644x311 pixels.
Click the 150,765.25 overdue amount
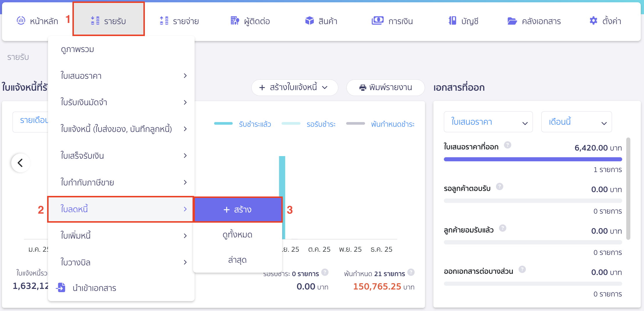point(377,287)
